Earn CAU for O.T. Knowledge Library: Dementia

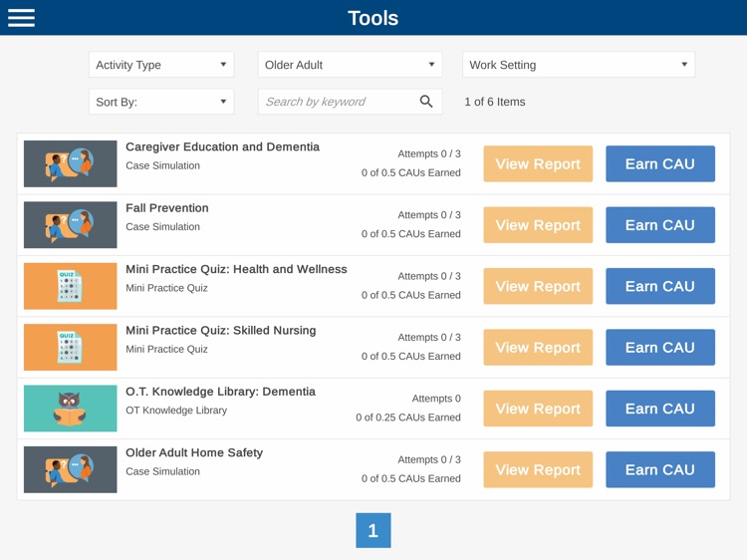[x=659, y=409]
